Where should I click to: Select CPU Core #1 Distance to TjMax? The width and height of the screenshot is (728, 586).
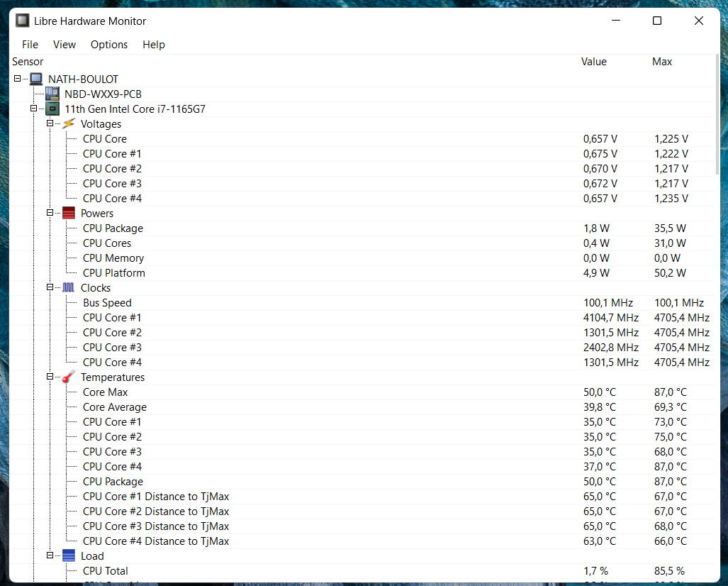[362, 497]
